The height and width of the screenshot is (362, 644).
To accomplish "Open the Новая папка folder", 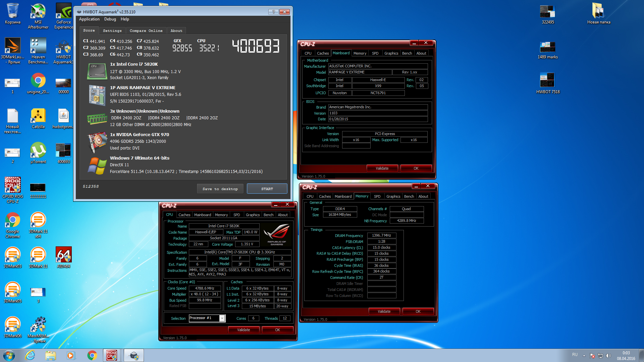I will tap(599, 14).
